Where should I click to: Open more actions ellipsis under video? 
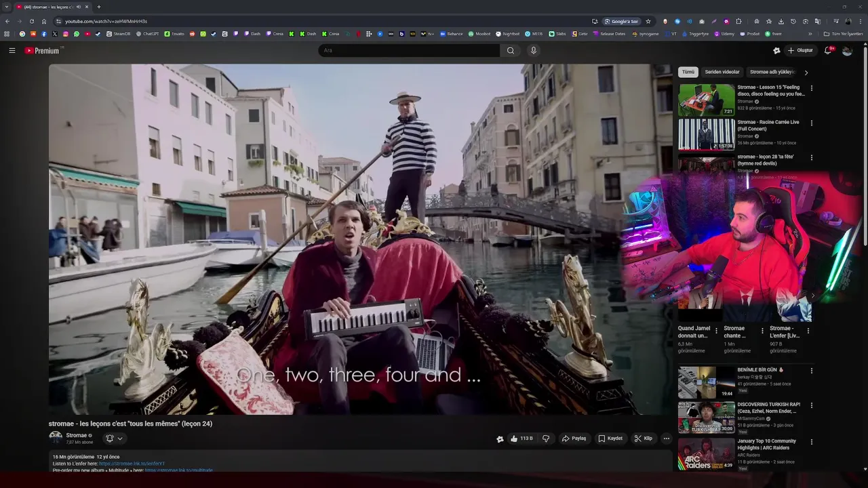tap(667, 439)
